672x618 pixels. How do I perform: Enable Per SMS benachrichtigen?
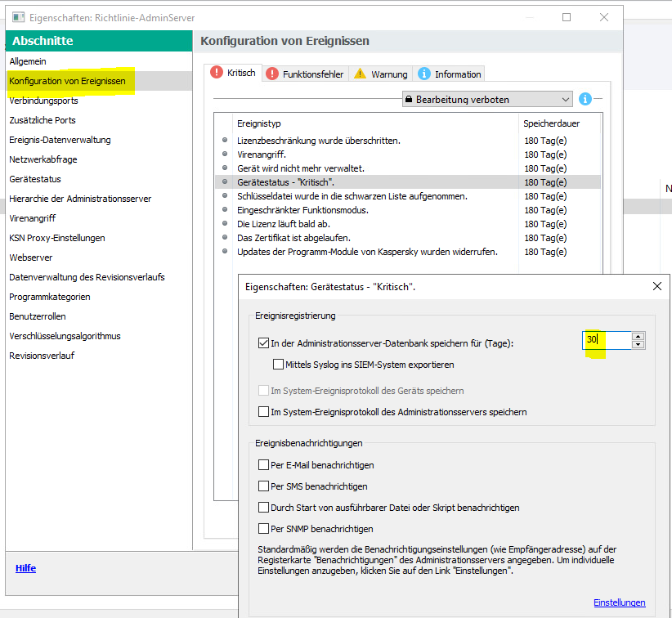click(263, 486)
